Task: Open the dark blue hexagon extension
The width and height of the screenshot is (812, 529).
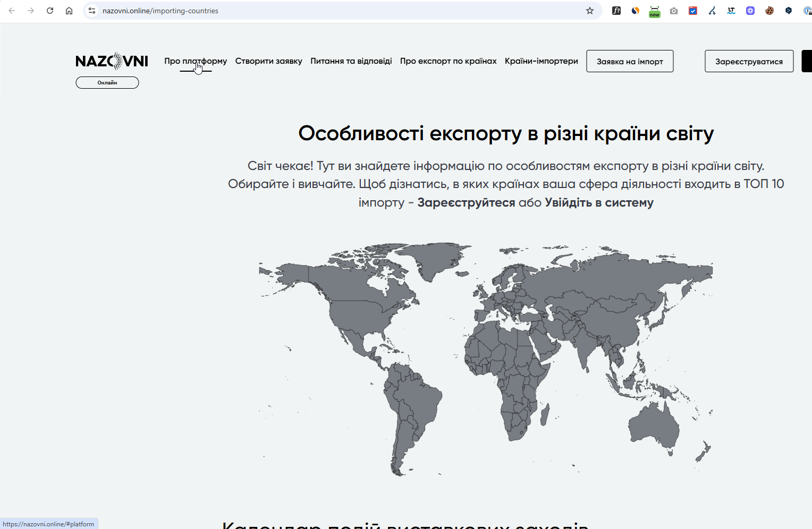Action: 789,11
